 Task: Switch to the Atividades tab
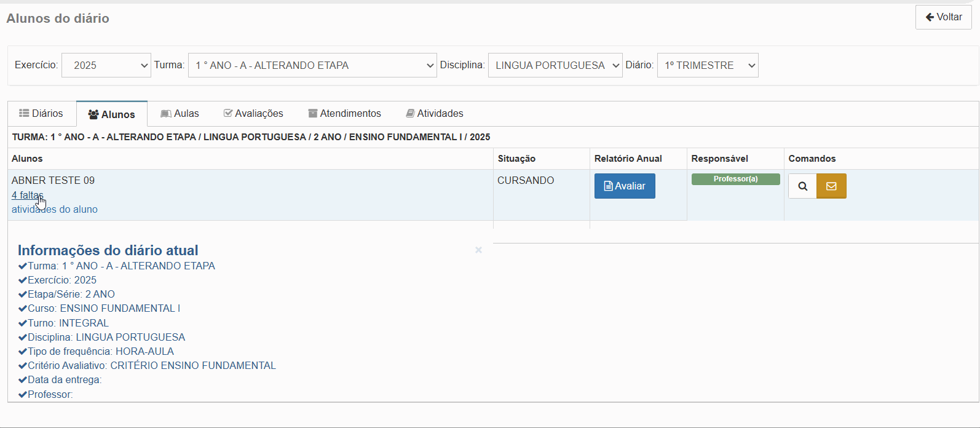(x=435, y=113)
